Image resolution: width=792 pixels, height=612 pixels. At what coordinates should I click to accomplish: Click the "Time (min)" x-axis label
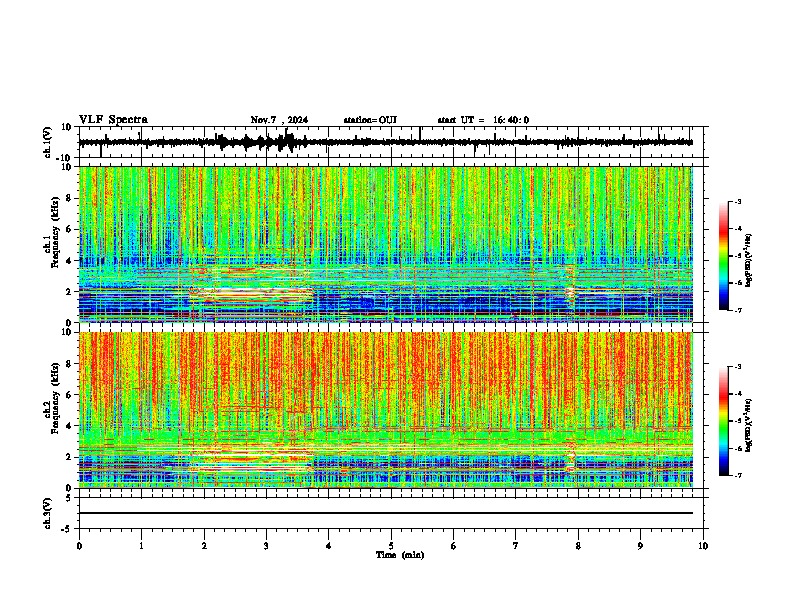pyautogui.click(x=400, y=555)
